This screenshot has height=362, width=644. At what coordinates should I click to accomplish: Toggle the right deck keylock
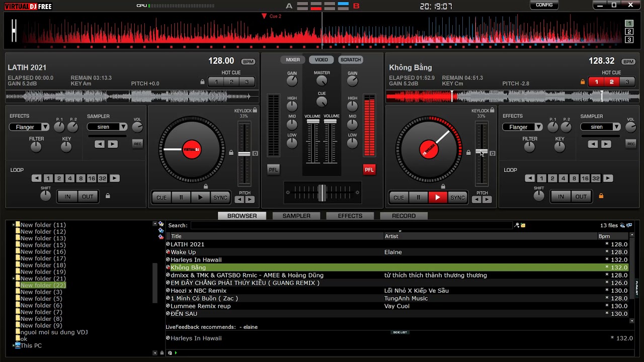493,110
